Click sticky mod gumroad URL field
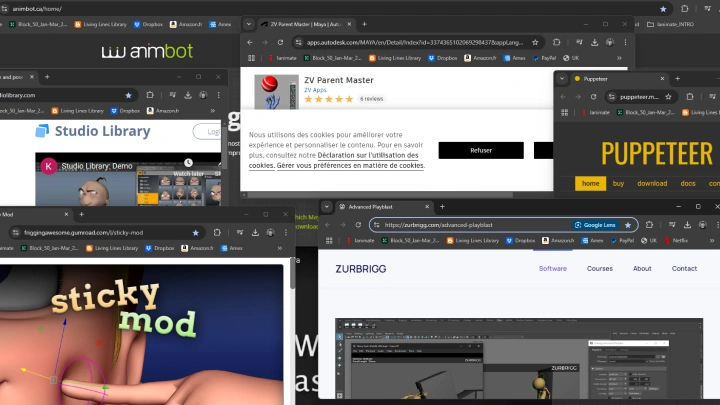The image size is (720, 405). click(106, 233)
